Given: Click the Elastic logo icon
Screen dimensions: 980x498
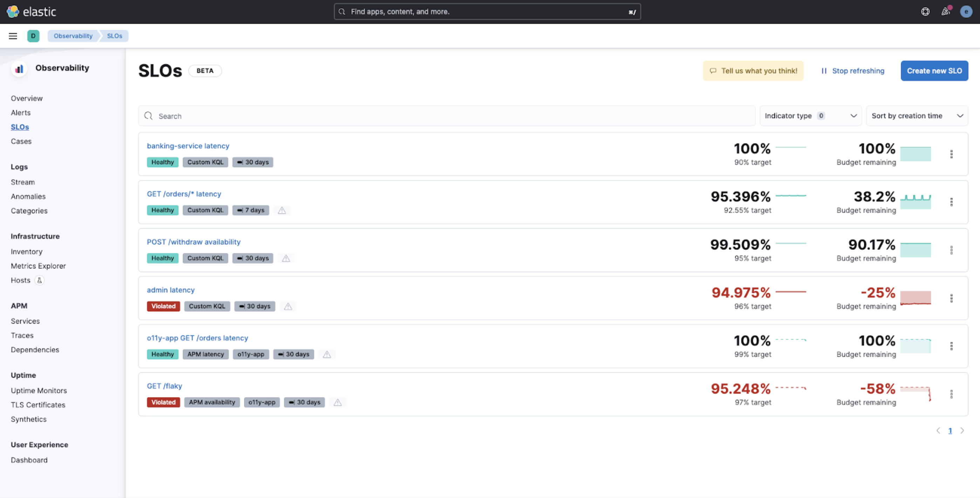Looking at the screenshot, I should click(13, 12).
